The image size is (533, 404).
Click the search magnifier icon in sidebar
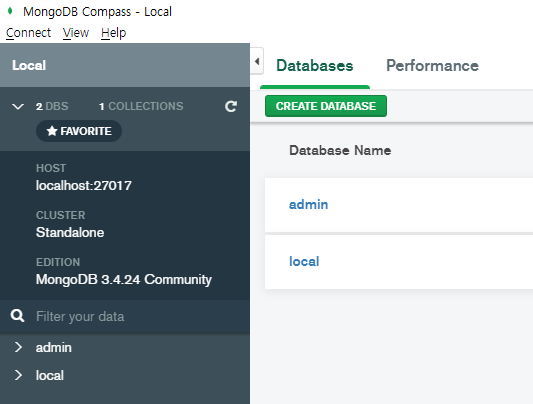(17, 316)
